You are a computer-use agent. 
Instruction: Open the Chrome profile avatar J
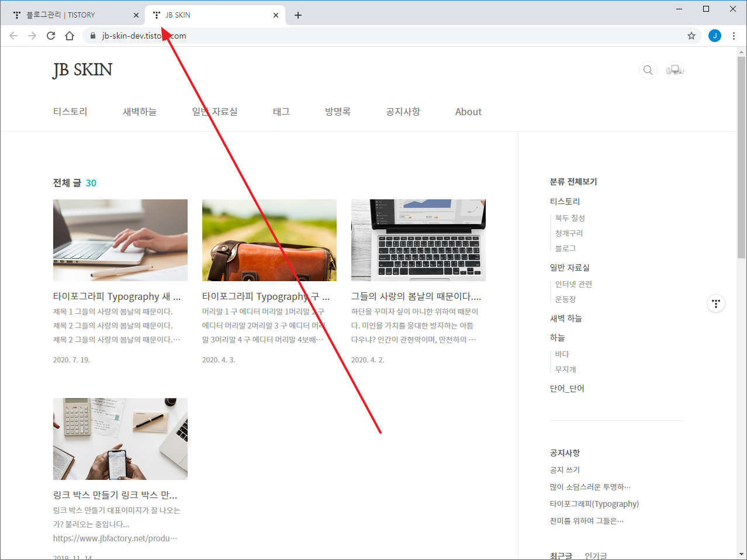click(715, 36)
